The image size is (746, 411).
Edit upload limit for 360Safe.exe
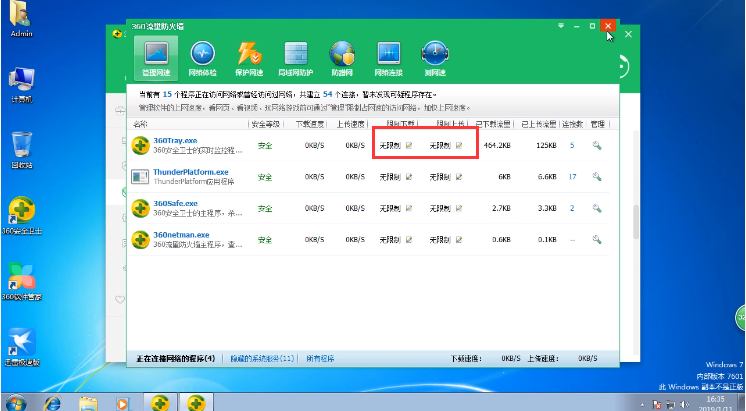pyautogui.click(x=459, y=208)
